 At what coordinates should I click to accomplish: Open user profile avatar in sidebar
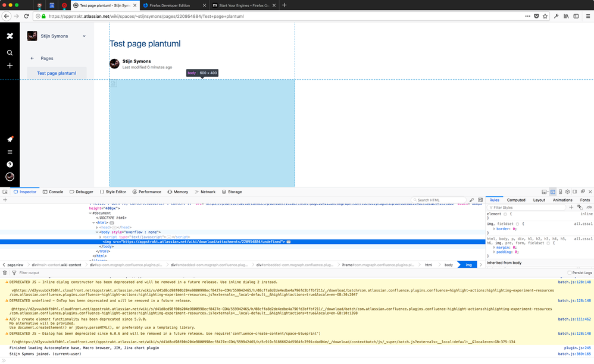click(x=10, y=177)
